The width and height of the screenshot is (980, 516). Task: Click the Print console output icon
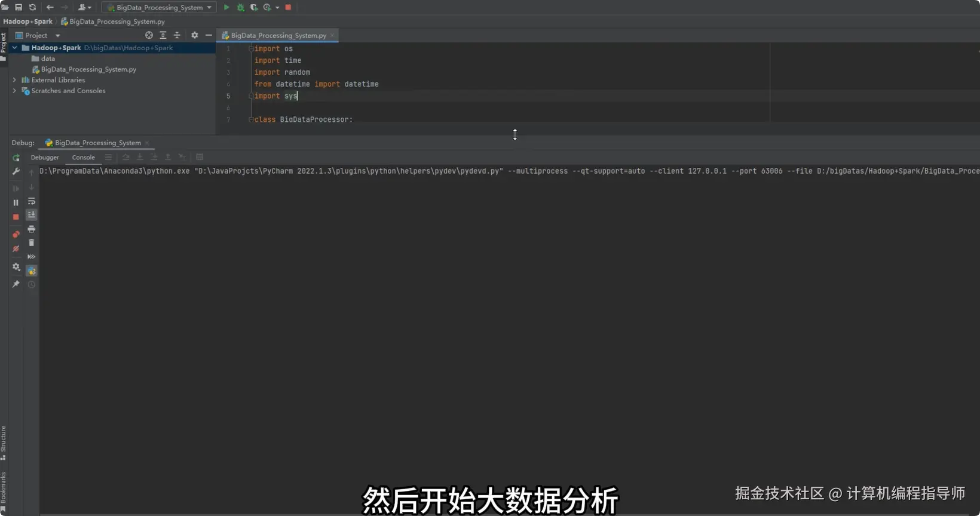32,229
